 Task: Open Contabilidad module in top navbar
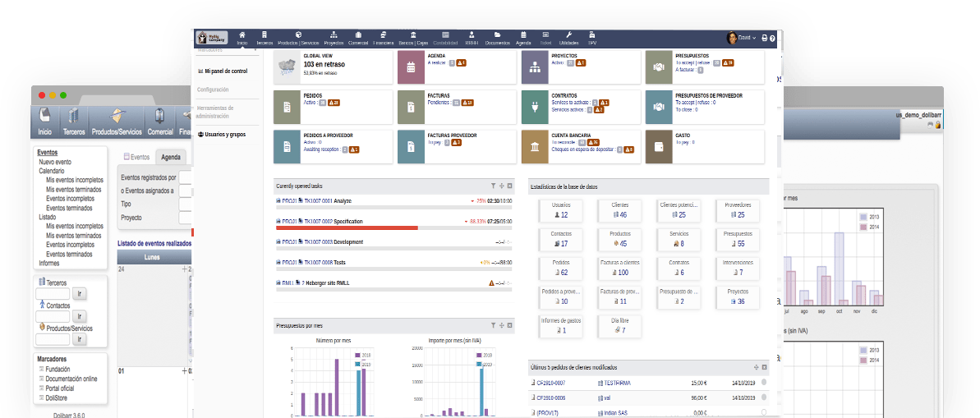445,38
